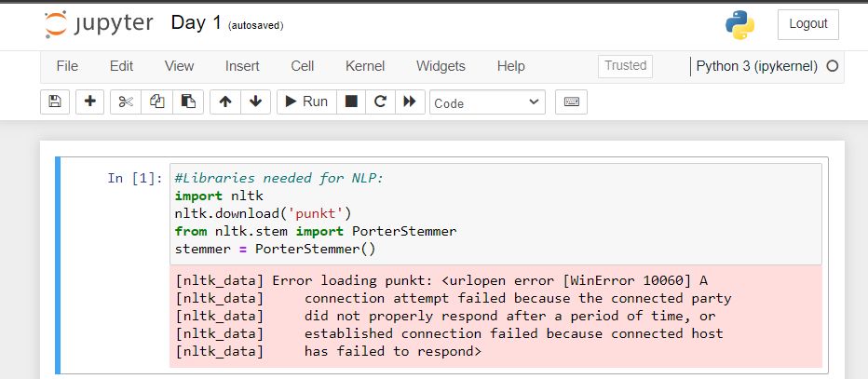Click the (autosaved) status text
The image size is (868, 379).
tap(256, 25)
